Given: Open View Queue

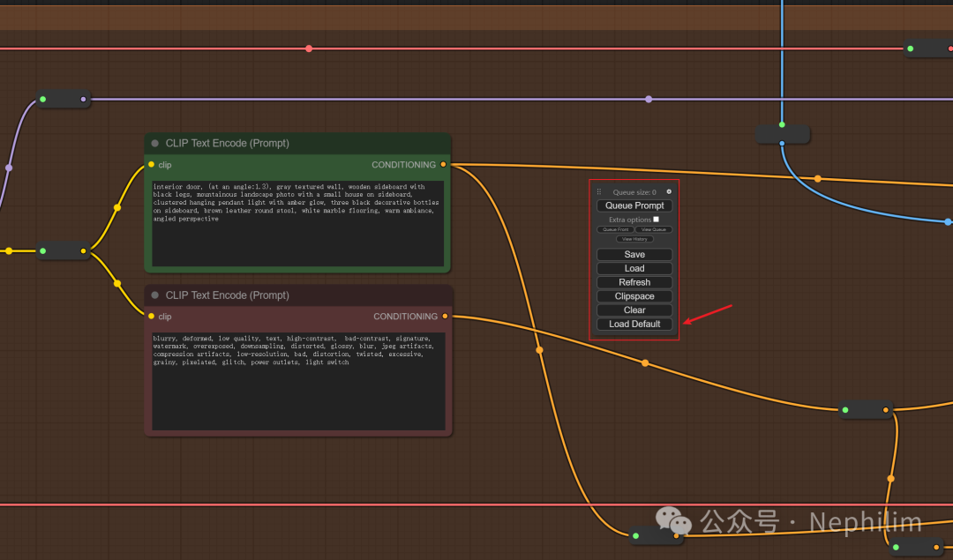Looking at the screenshot, I should pyautogui.click(x=654, y=229).
